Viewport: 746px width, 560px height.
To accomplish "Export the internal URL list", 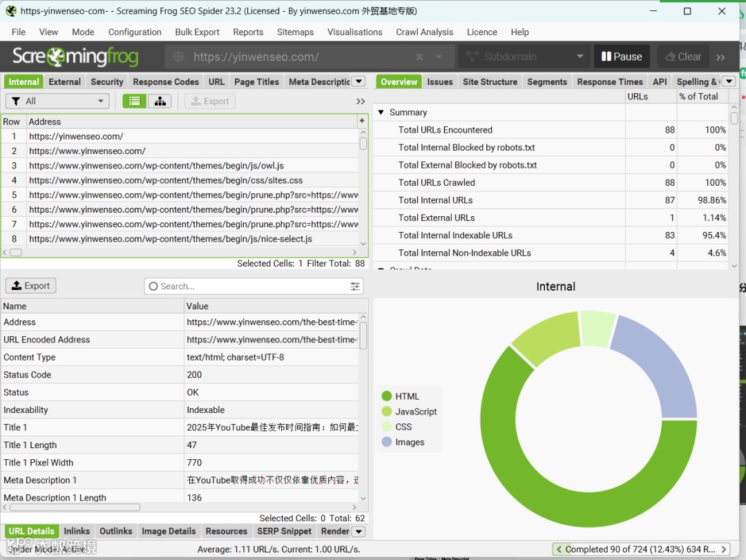I will [x=210, y=101].
